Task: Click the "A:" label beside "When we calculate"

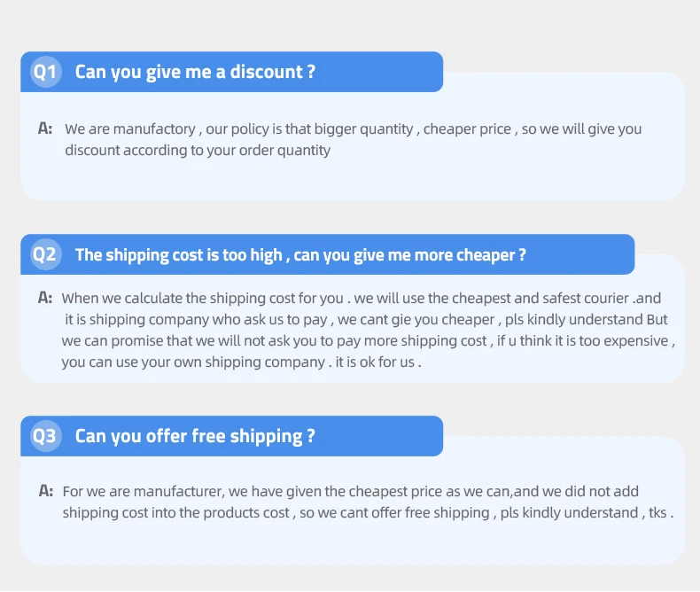Action: click(x=45, y=298)
